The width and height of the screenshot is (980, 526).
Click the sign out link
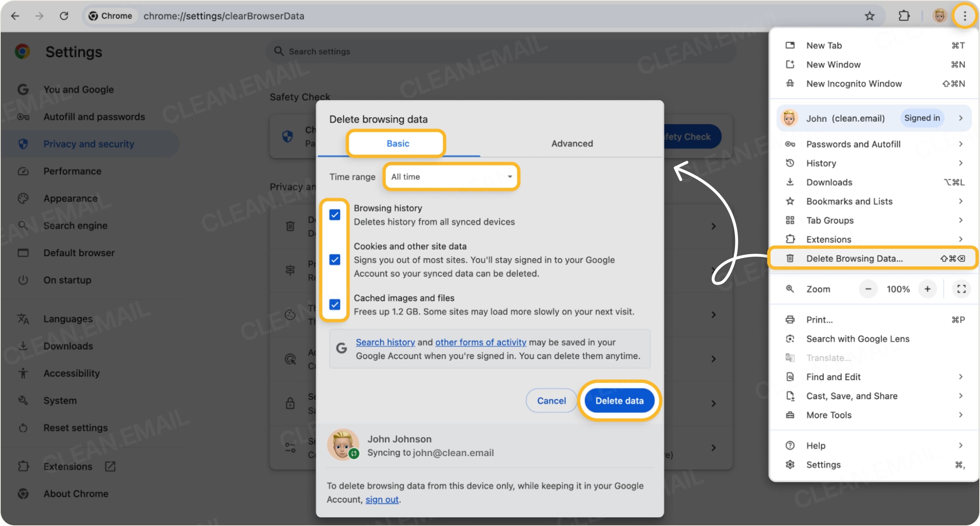point(382,499)
